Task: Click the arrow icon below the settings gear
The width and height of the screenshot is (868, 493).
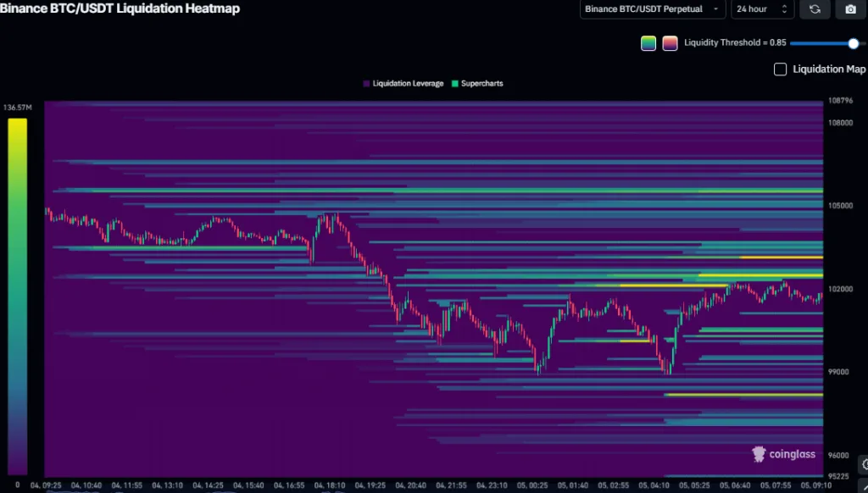Action: tap(865, 489)
